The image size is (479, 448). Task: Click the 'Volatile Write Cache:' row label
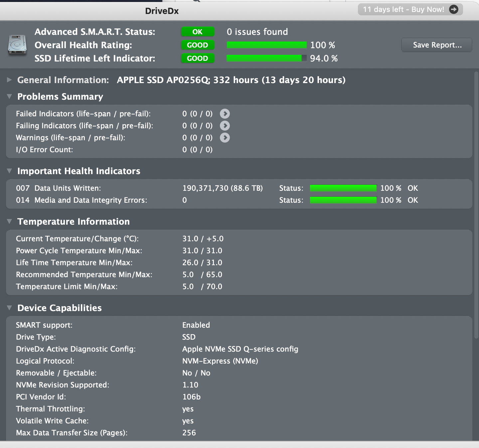coord(52,421)
